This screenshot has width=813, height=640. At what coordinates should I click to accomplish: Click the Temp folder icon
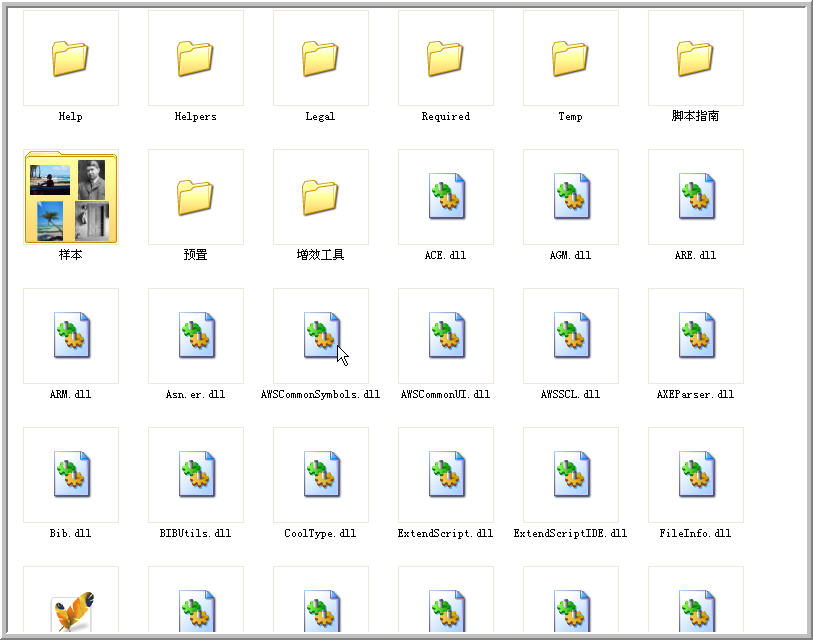point(570,59)
